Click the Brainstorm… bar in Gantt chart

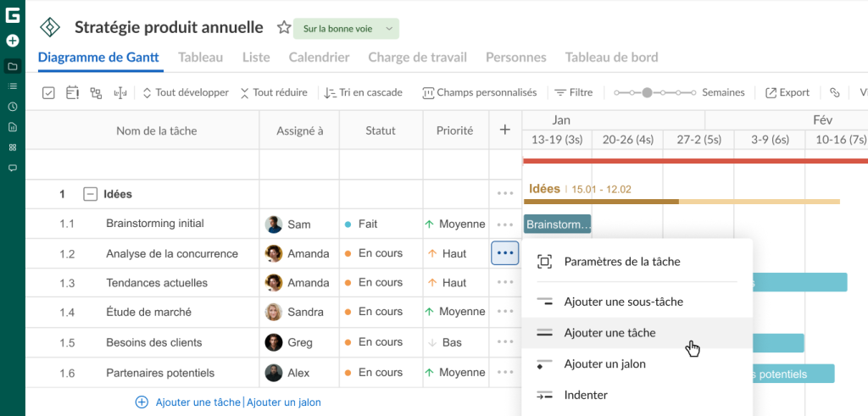click(x=558, y=225)
